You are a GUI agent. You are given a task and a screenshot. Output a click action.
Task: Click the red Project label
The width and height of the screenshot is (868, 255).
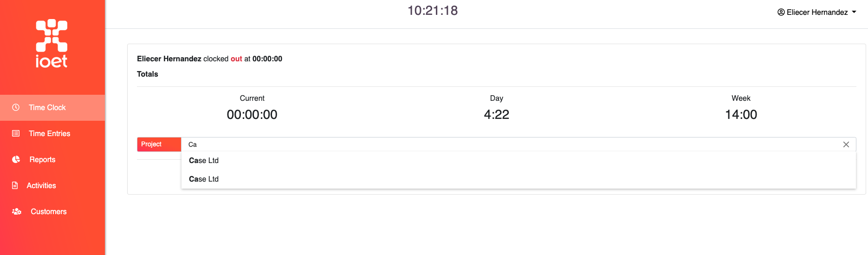159,144
